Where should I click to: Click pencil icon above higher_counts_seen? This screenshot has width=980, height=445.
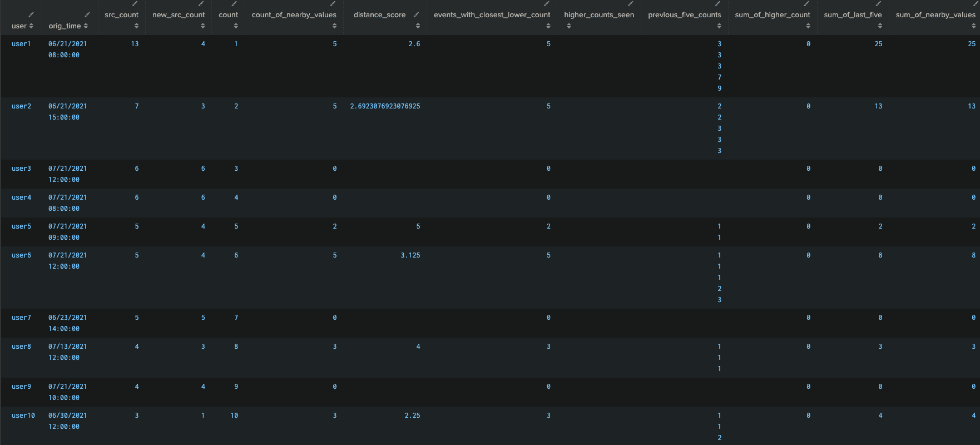[630, 4]
